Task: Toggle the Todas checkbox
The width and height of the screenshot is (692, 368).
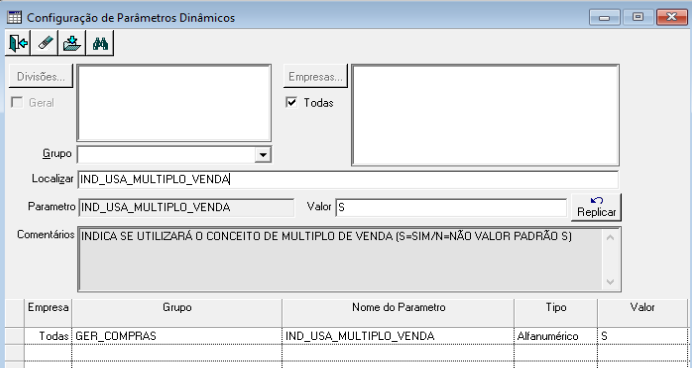Action: click(291, 102)
